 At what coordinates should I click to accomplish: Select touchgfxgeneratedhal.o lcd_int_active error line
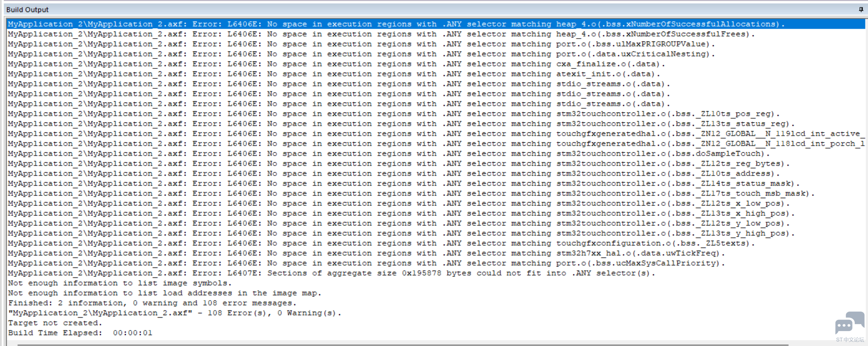[436, 134]
